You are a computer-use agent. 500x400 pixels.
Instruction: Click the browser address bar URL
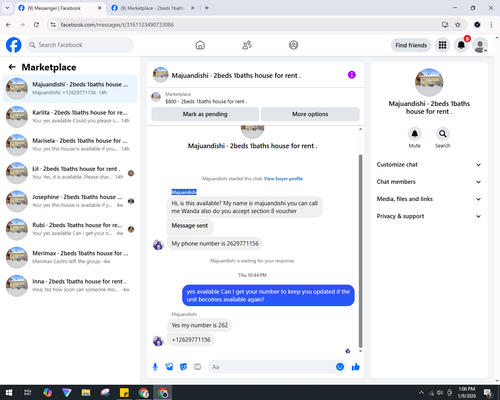coord(117,25)
